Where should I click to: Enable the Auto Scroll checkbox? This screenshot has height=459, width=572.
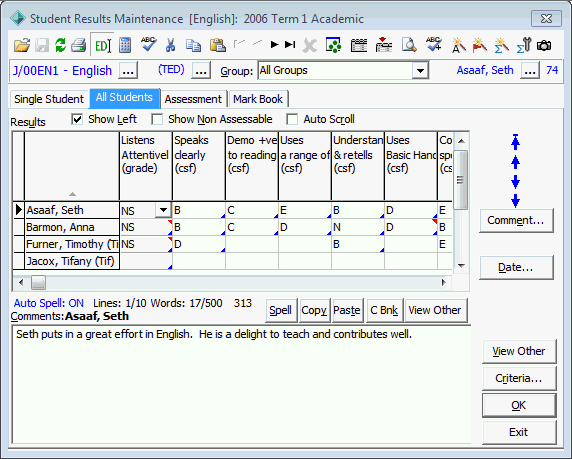(292, 119)
